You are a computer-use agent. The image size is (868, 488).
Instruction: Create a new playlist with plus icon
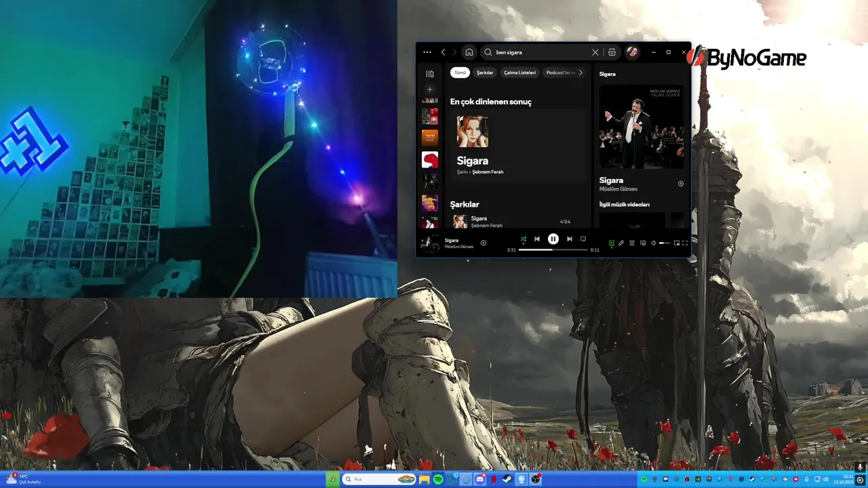tap(429, 89)
